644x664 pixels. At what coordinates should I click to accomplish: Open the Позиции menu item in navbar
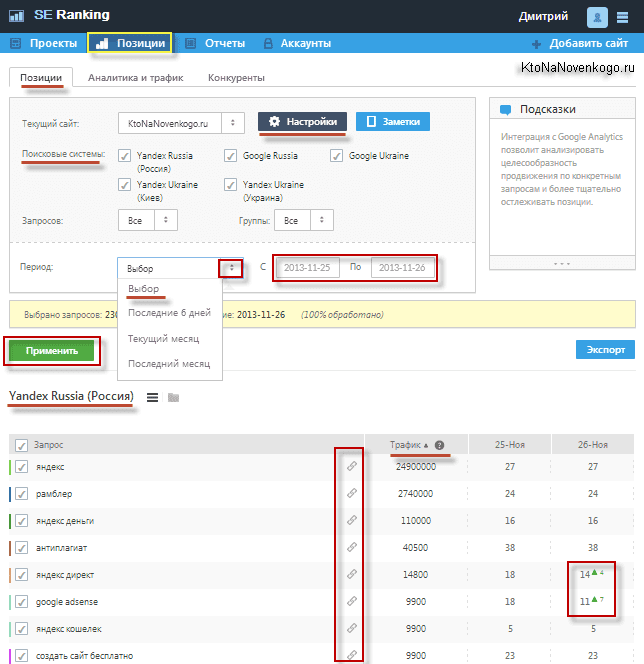click(x=130, y=43)
